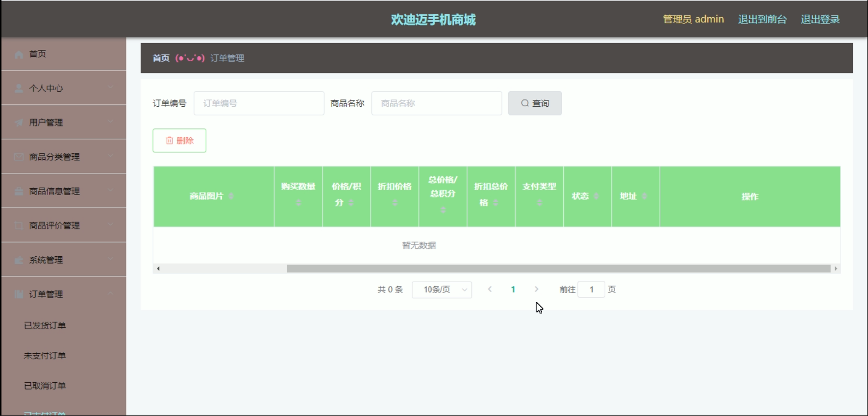This screenshot has width=868, height=416.
Task: Click the icon beside 系统管理
Action: tap(19, 260)
